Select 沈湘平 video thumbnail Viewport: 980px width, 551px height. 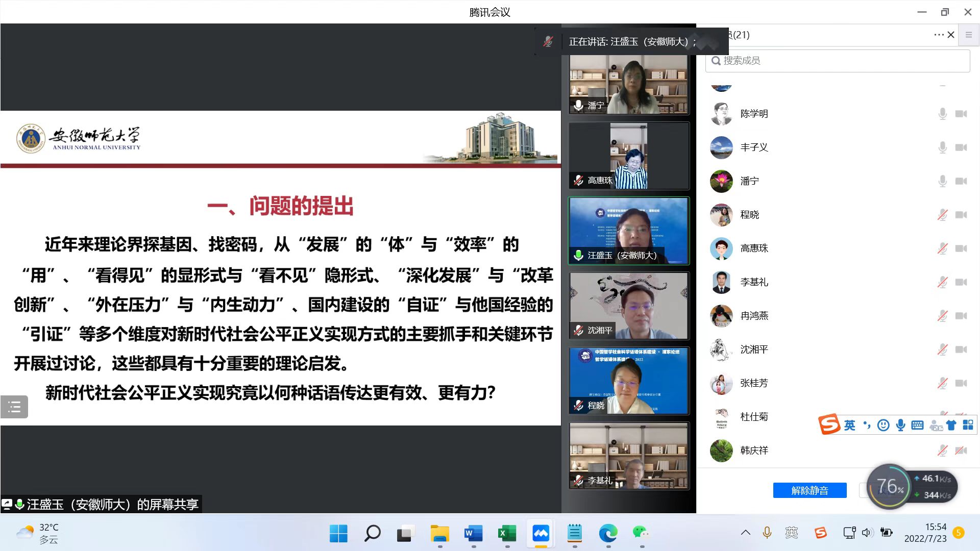click(x=629, y=306)
